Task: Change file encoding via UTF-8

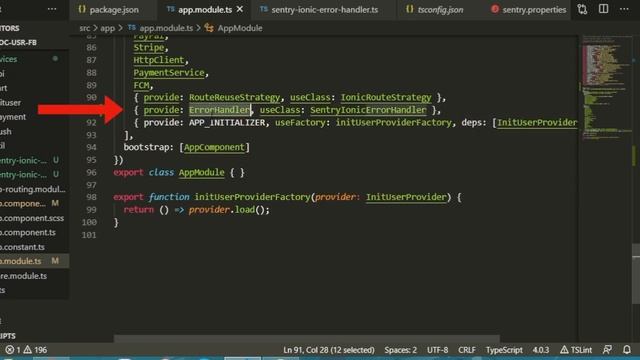Action: click(x=437, y=350)
